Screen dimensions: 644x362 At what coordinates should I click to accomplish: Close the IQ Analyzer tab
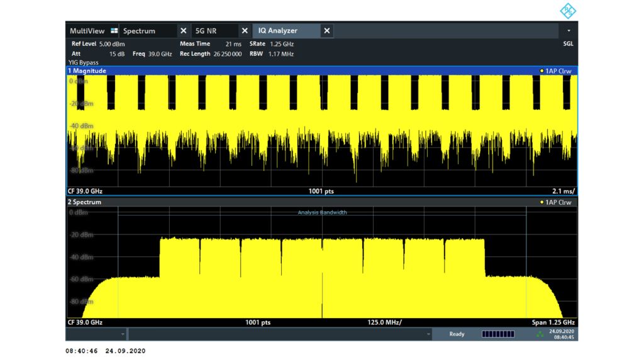tap(326, 31)
